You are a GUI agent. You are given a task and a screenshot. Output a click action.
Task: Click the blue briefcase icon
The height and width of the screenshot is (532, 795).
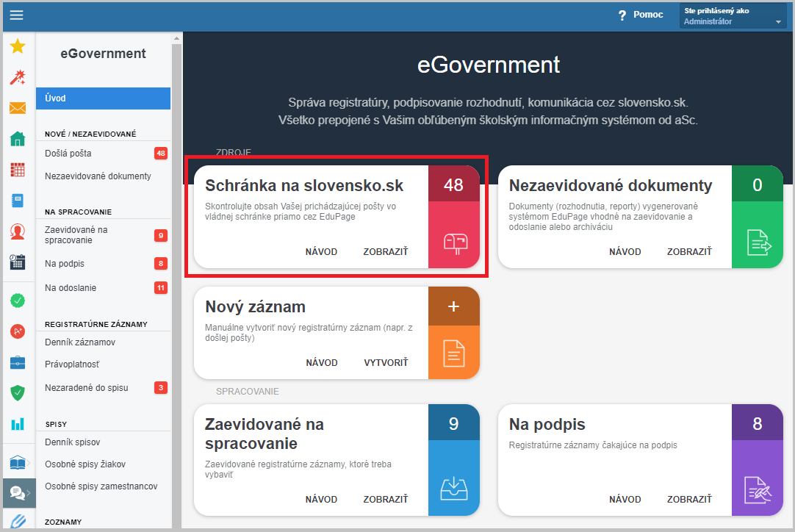point(18,362)
